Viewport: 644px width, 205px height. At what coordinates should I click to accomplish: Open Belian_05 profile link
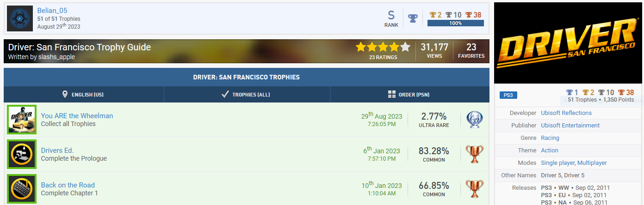click(x=52, y=11)
